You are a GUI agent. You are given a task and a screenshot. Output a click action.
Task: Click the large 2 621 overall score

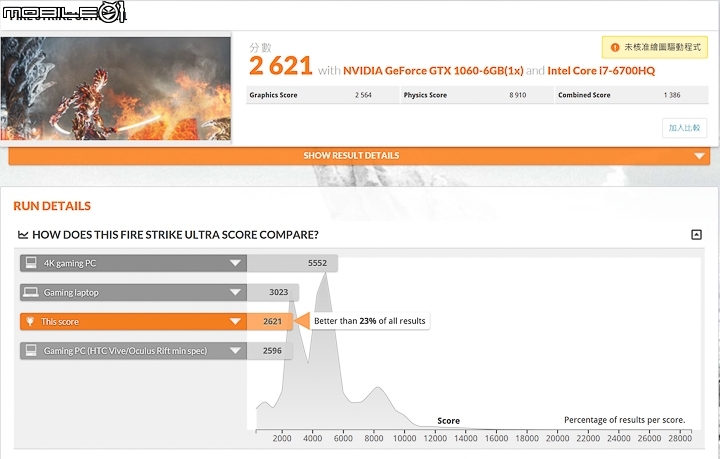(281, 66)
